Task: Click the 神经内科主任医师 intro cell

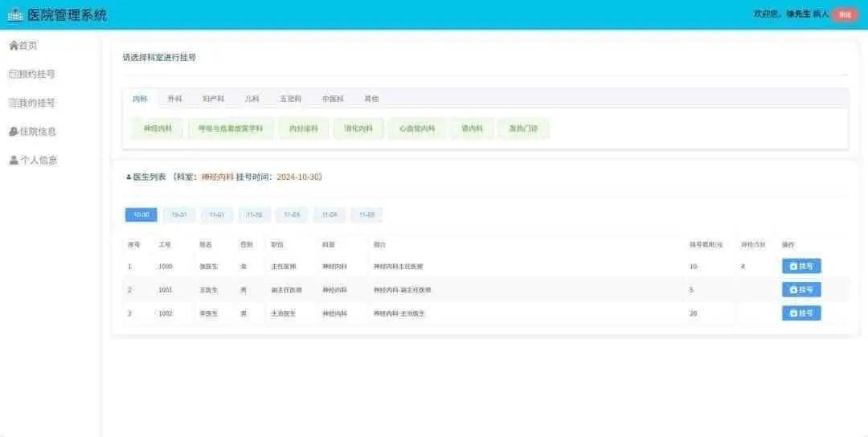Action: tap(398, 267)
